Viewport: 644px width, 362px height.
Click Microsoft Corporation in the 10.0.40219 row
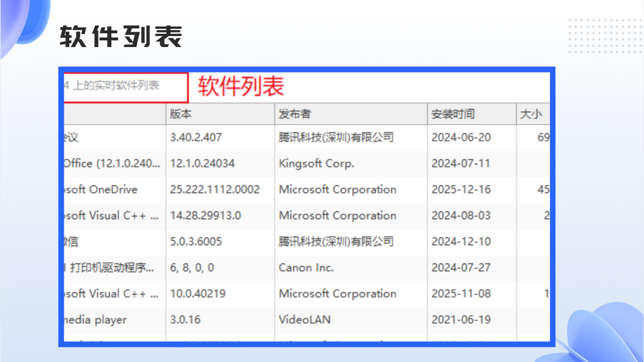point(337,293)
